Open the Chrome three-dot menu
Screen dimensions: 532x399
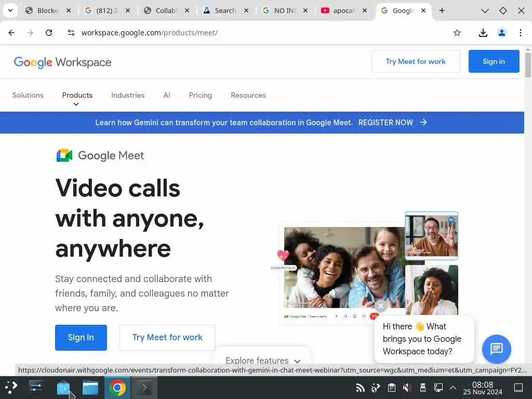tap(521, 33)
